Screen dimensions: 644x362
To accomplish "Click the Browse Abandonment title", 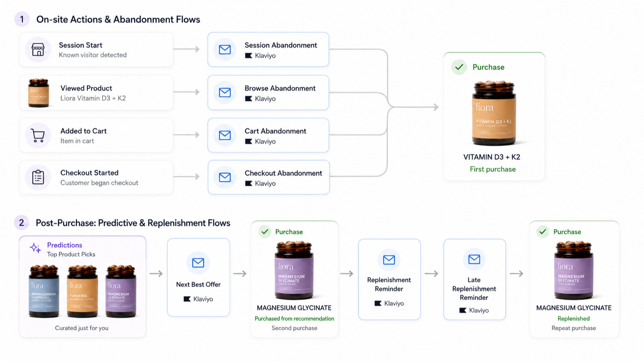I will coord(280,88).
